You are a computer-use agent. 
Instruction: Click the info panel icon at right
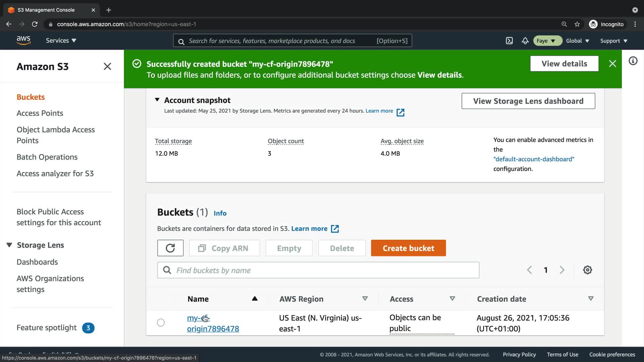[633, 61]
